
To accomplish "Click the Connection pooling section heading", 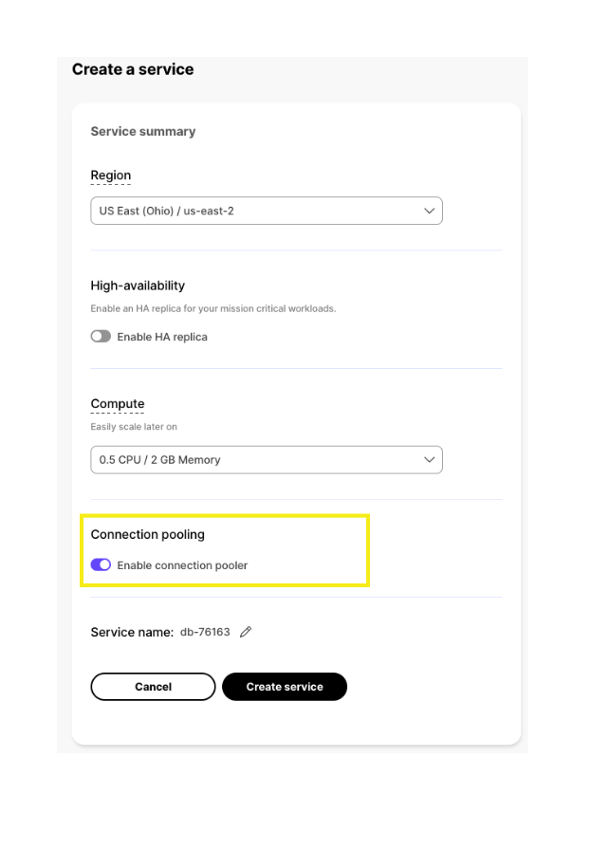I will point(147,535).
